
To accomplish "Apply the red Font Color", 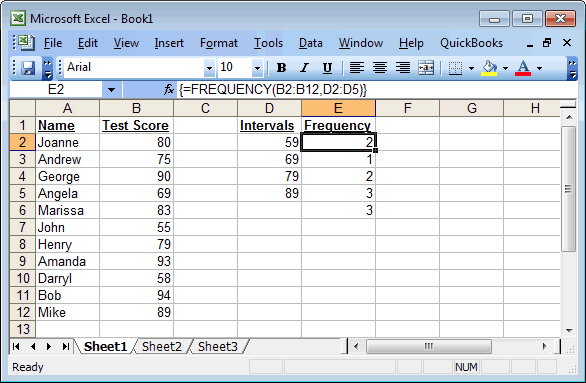I will [x=523, y=68].
